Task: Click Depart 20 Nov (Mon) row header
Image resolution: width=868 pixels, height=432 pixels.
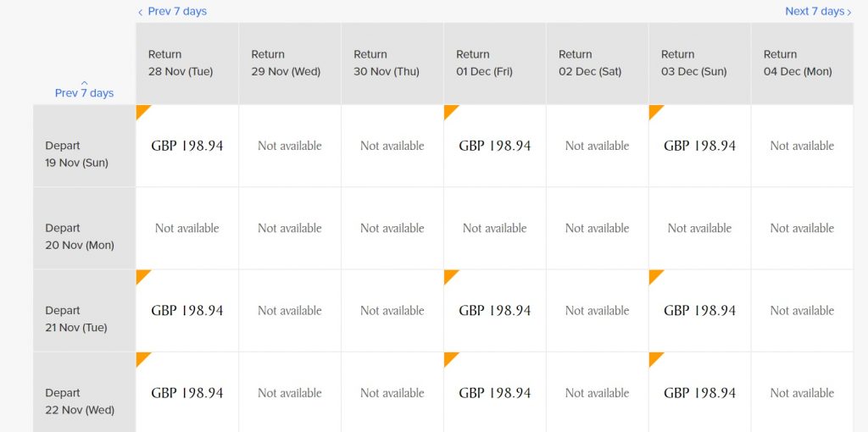Action: [x=84, y=229]
